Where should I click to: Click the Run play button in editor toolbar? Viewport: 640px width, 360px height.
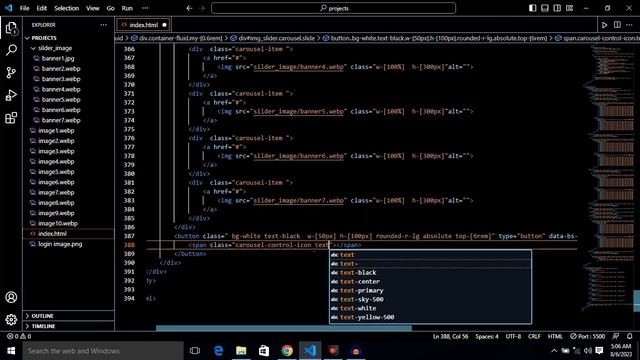click(604, 25)
